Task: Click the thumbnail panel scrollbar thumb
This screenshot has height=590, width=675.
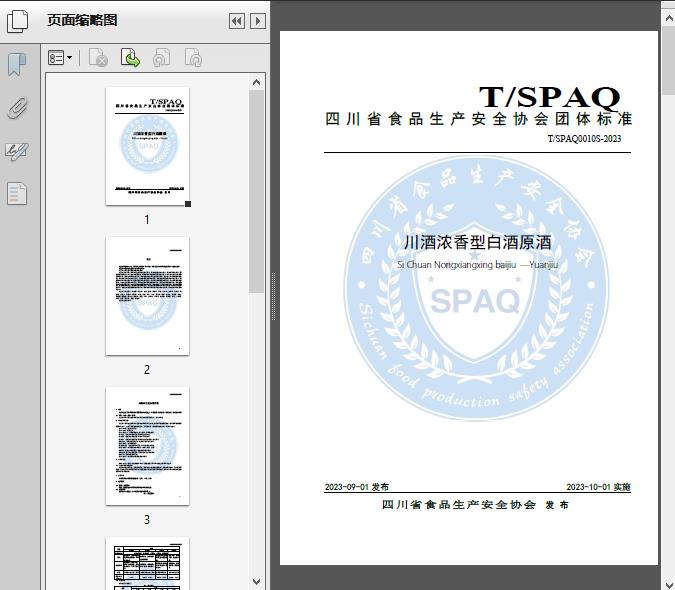Action: (x=257, y=192)
